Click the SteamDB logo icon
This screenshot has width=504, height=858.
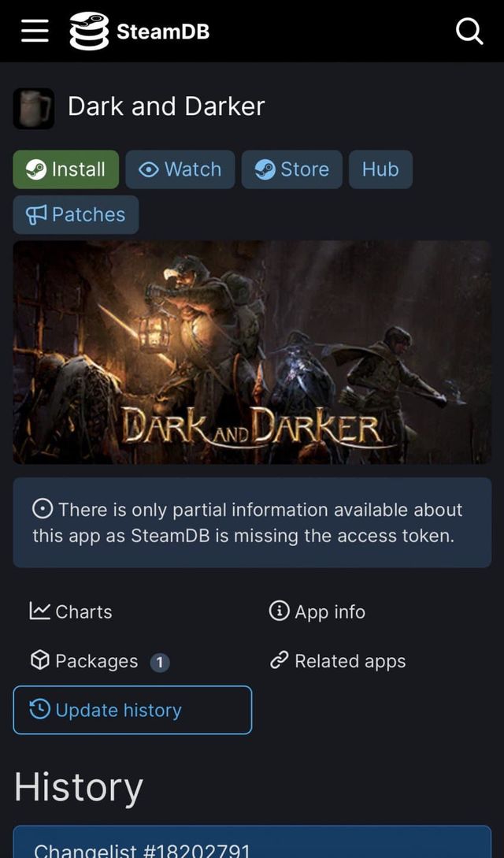(88, 32)
